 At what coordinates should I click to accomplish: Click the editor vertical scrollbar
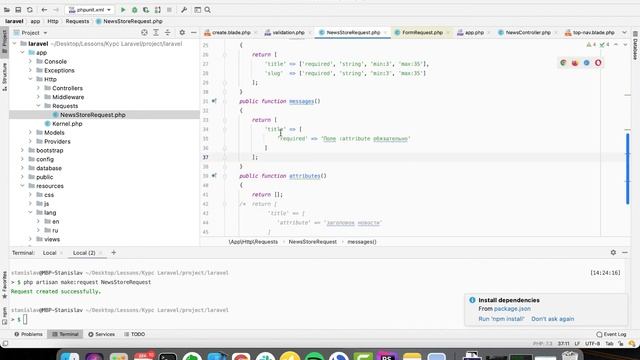click(x=627, y=169)
